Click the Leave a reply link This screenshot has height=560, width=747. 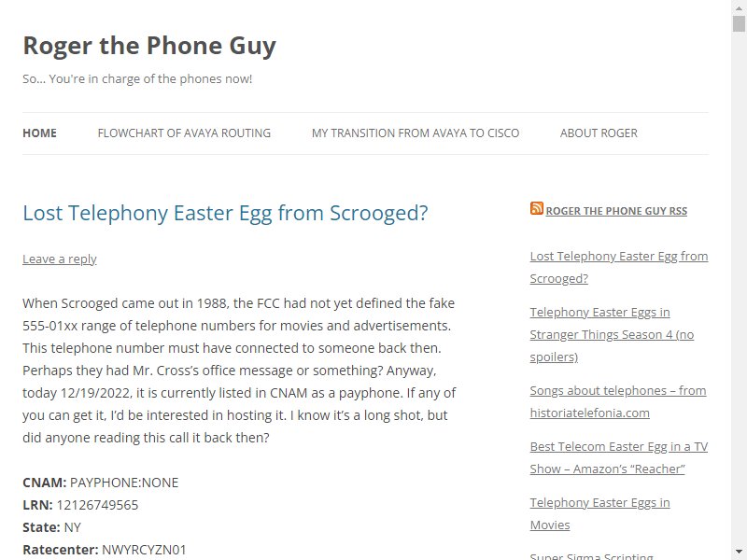[60, 259]
